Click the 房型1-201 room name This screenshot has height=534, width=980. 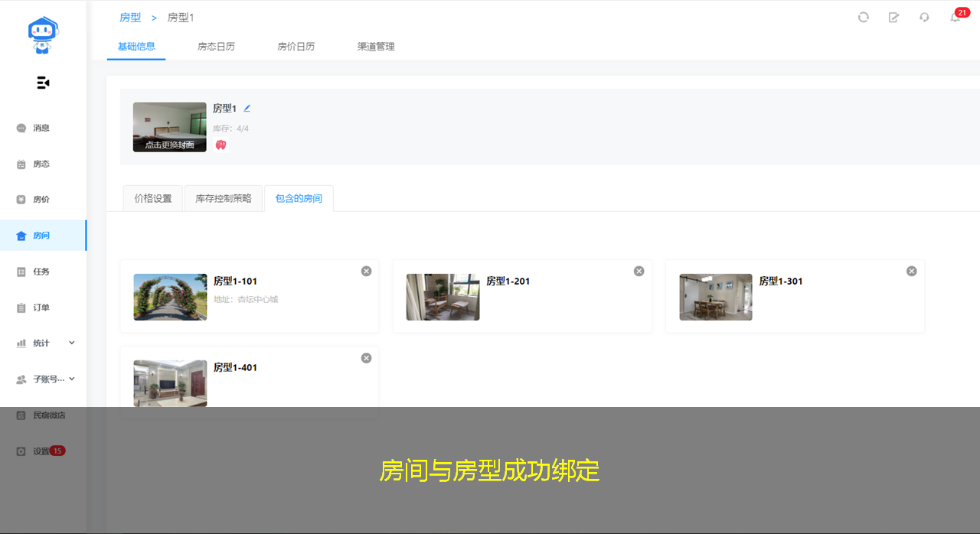(x=508, y=282)
